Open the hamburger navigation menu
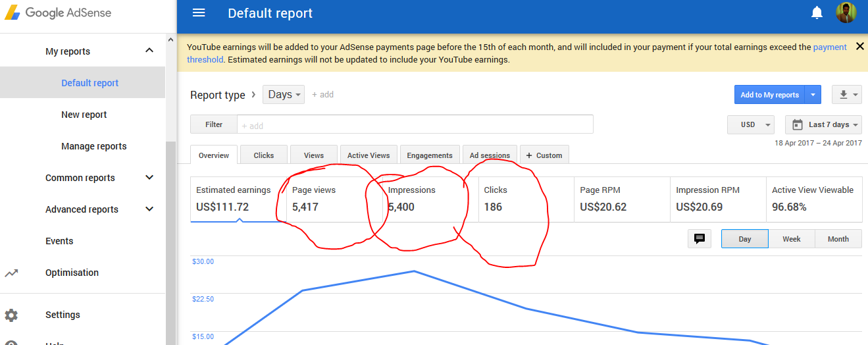The image size is (868, 345). tap(198, 13)
